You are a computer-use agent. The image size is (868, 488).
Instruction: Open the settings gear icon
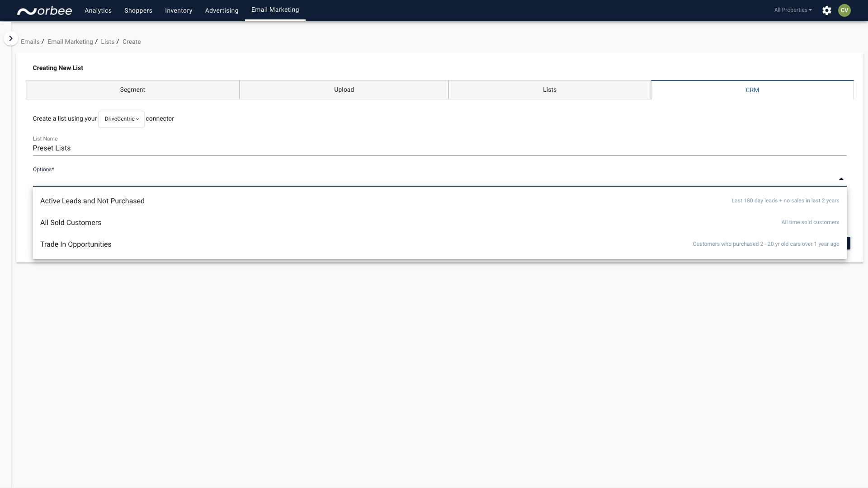click(827, 10)
